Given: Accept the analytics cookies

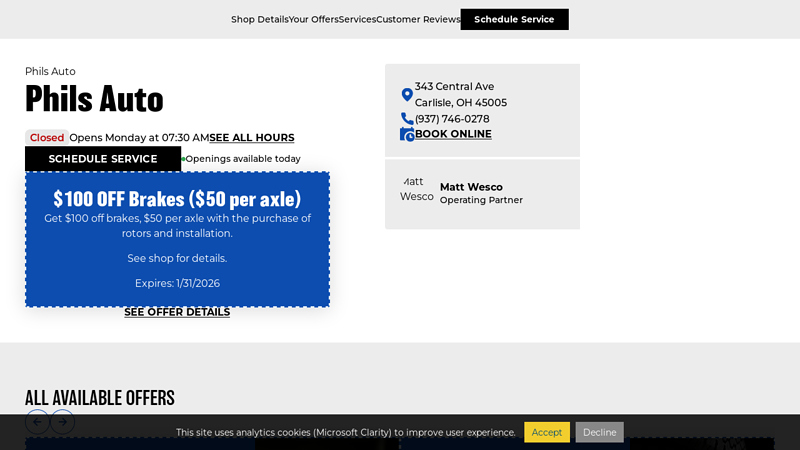Looking at the screenshot, I should point(546,432).
